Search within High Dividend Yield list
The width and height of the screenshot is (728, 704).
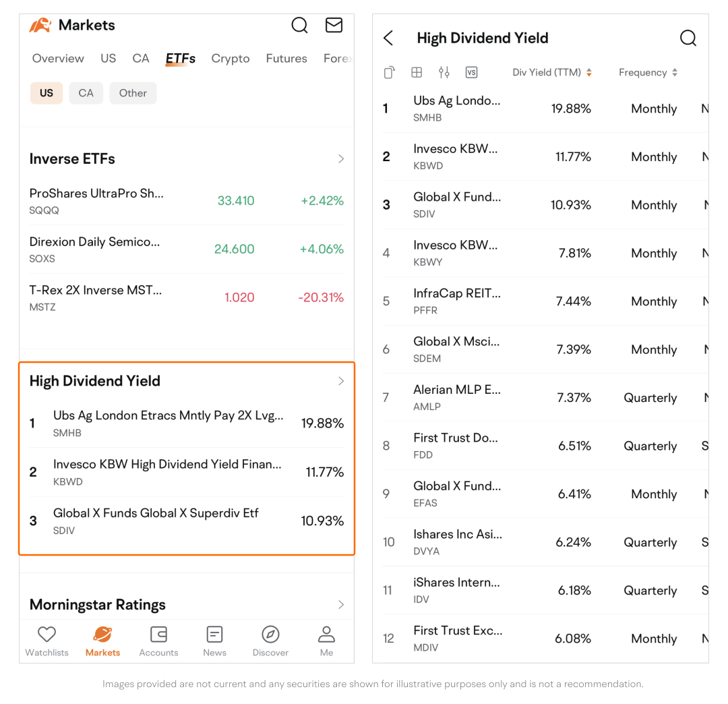click(x=688, y=38)
